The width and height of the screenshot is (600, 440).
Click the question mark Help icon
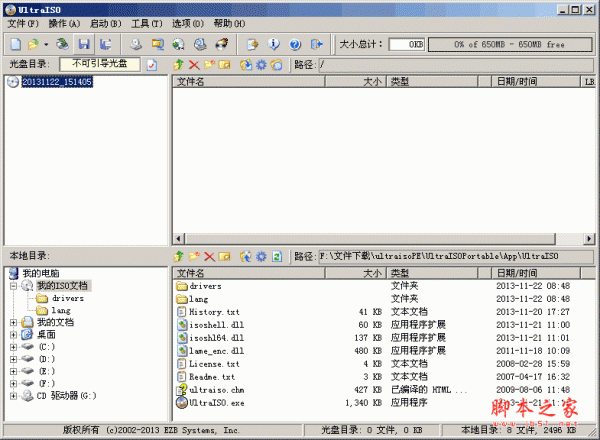(x=295, y=44)
